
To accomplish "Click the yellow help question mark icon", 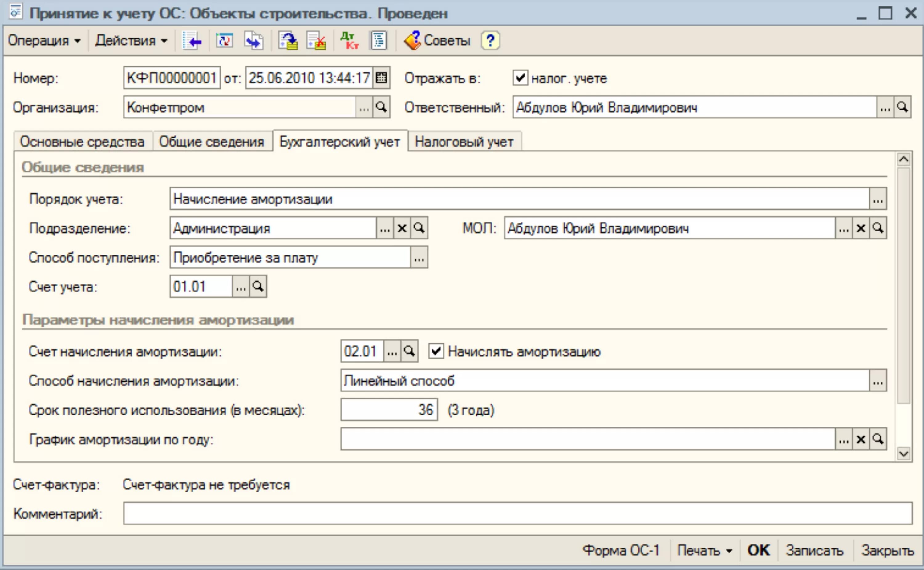I will [490, 40].
